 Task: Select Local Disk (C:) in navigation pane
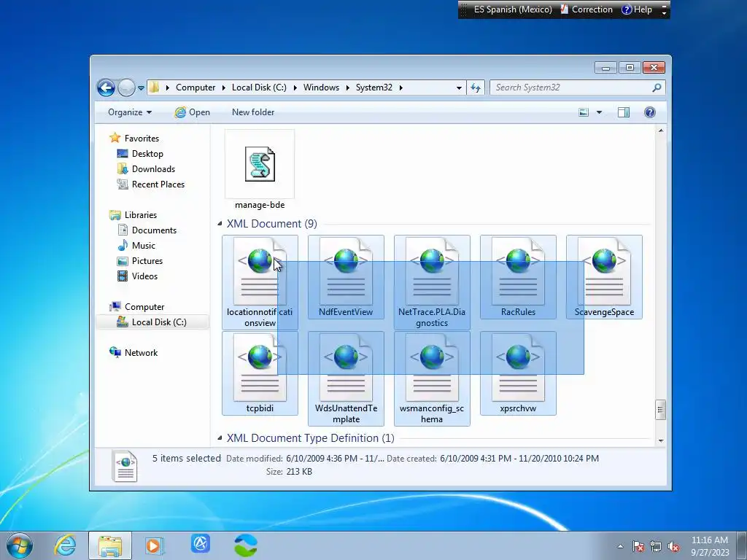tap(158, 322)
